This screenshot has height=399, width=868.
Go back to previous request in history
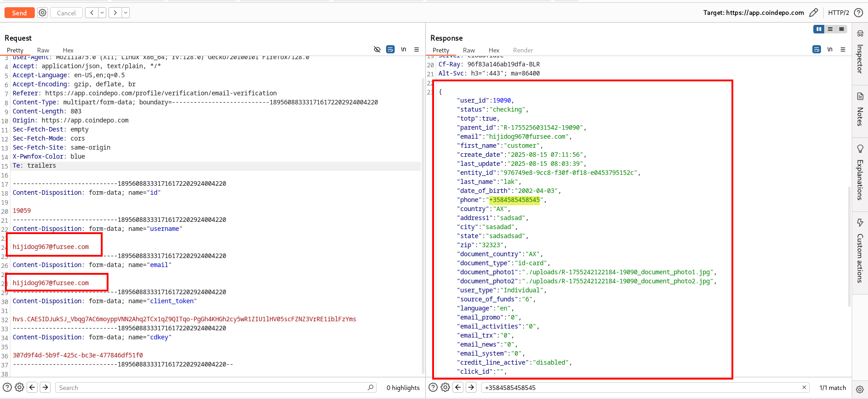[92, 13]
